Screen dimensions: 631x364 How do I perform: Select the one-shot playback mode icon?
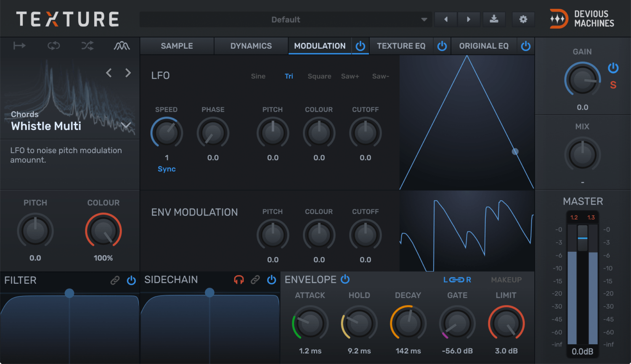[x=19, y=45]
